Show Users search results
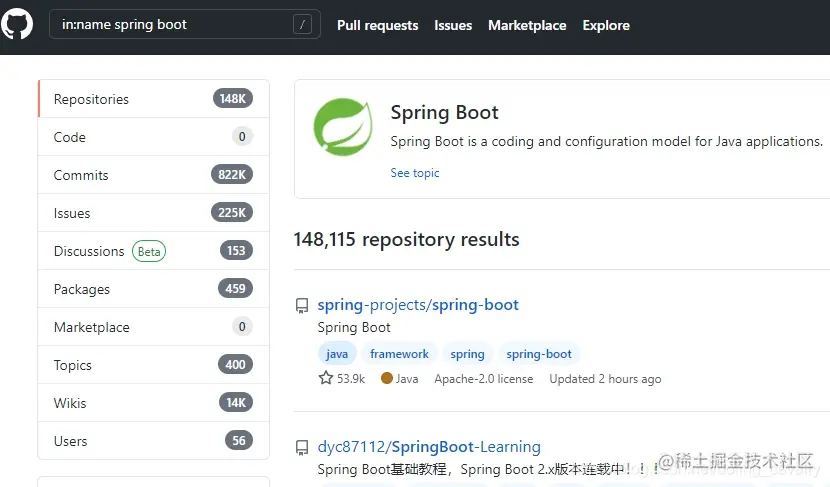This screenshot has width=830, height=487. 154,441
